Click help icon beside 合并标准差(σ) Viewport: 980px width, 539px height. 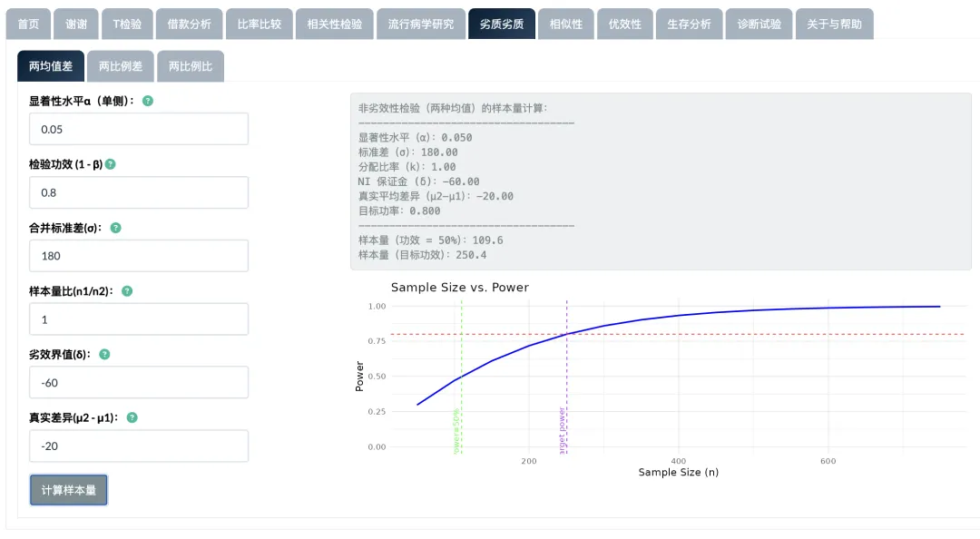(x=115, y=228)
